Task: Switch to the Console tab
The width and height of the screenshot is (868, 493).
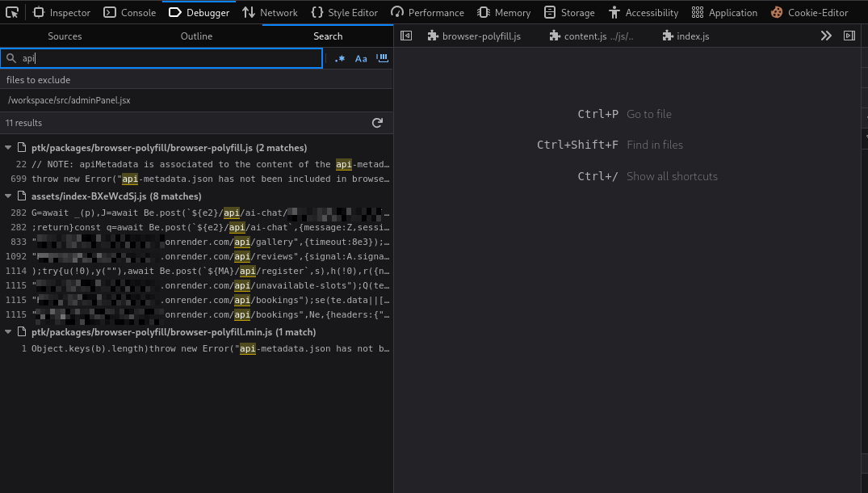Action: point(129,12)
